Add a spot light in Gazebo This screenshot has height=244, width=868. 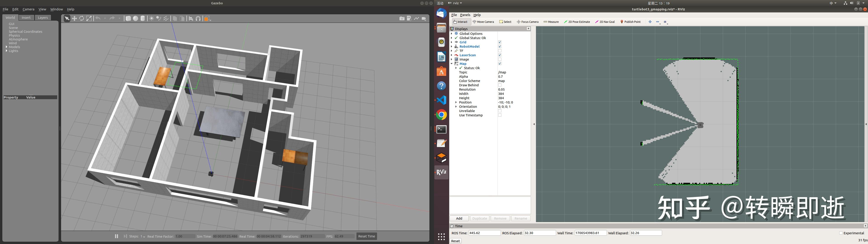coord(159,19)
